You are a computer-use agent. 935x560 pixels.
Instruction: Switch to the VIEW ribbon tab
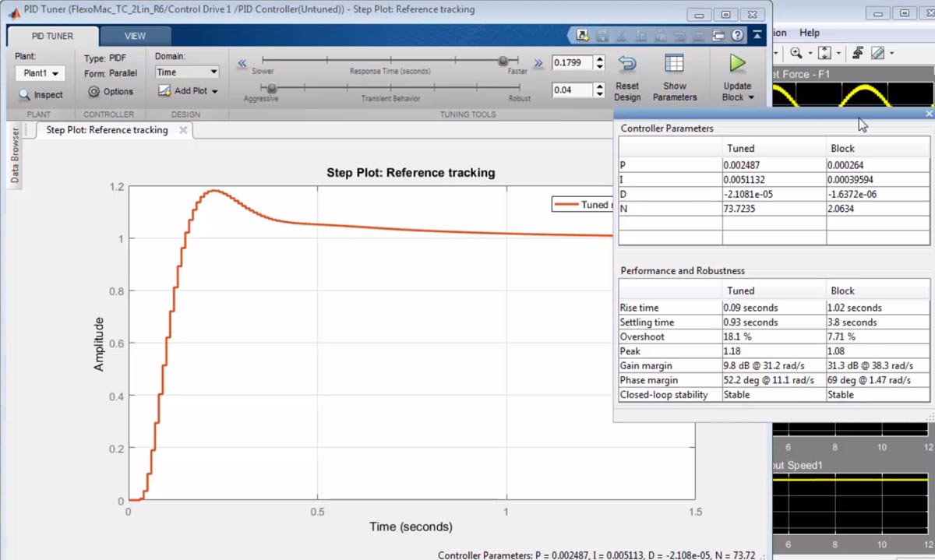tap(134, 35)
